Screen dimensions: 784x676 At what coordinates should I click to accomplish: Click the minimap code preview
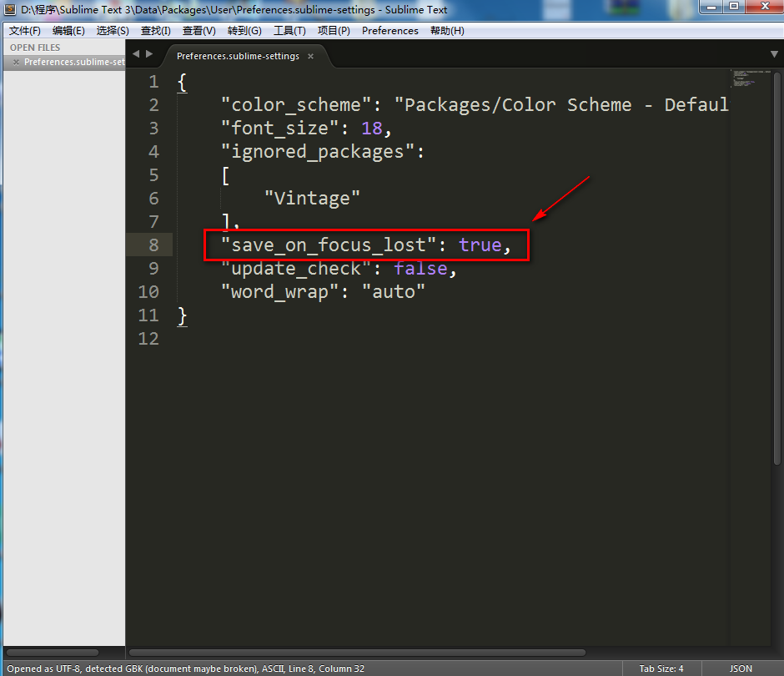point(749,80)
